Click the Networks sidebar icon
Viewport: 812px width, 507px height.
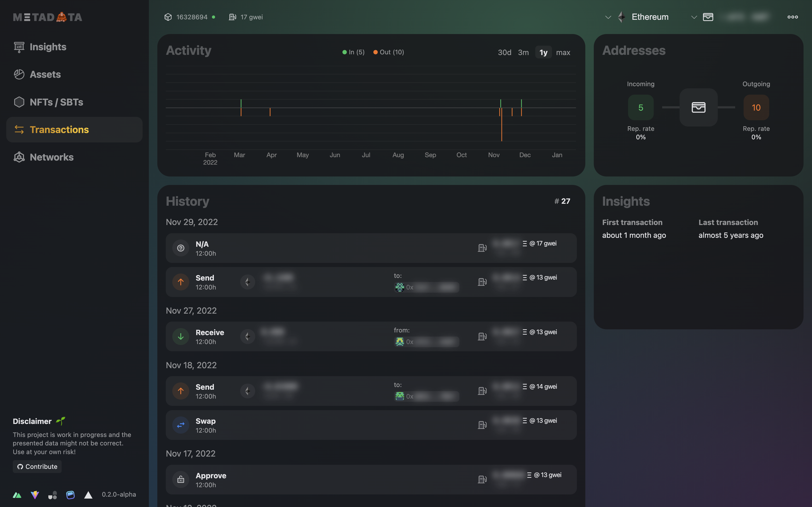click(19, 157)
